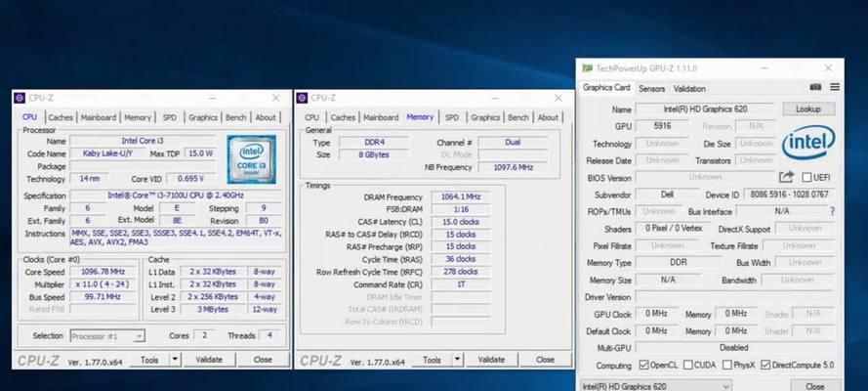Open SPD tab in the CPU-Z Memory window
868x391 pixels.
tap(452, 117)
